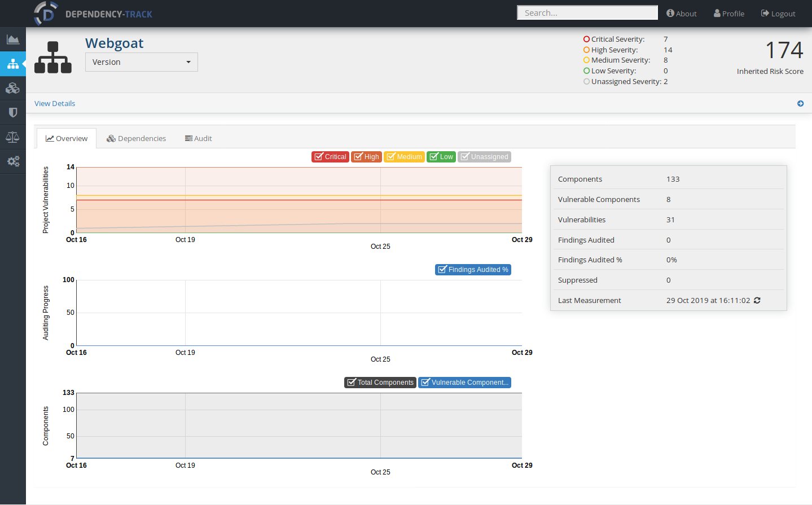Toggle the Critical series in vulnerabilities chart
Screen dimensions: 812x505
(x=330, y=157)
